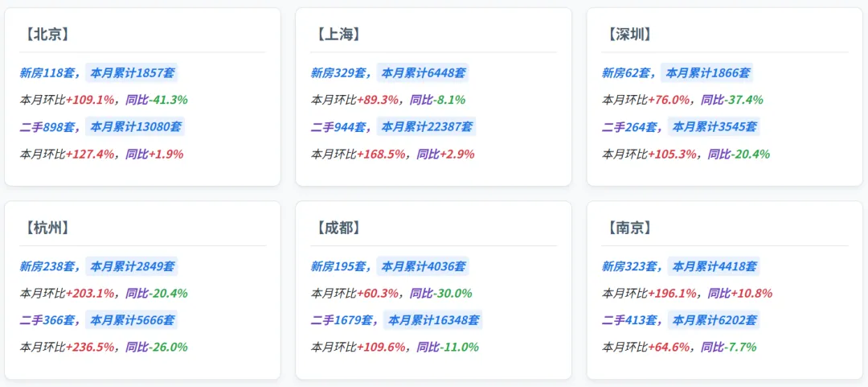The height and width of the screenshot is (387, 868).
Task: Select the 南京 card title
Action: [x=628, y=228]
